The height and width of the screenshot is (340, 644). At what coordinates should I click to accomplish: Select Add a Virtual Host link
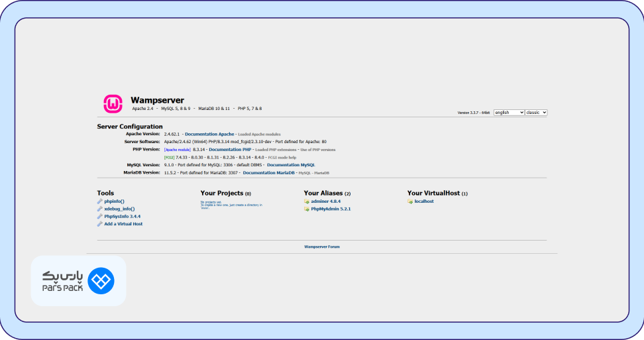[124, 224]
